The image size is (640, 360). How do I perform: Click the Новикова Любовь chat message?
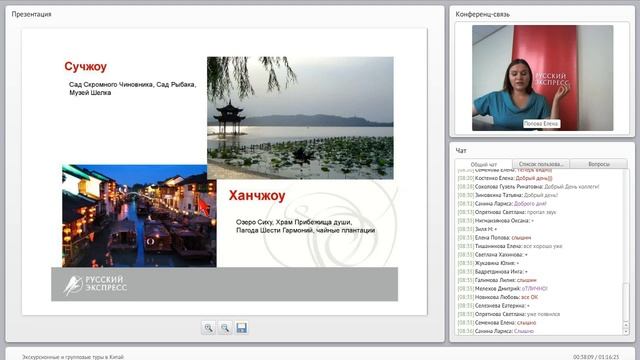point(498,297)
